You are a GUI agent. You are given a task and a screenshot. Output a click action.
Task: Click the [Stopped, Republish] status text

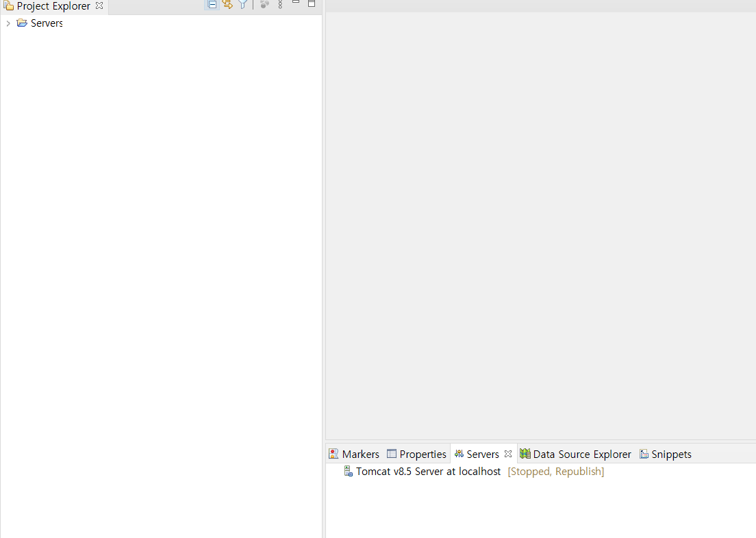[556, 472]
